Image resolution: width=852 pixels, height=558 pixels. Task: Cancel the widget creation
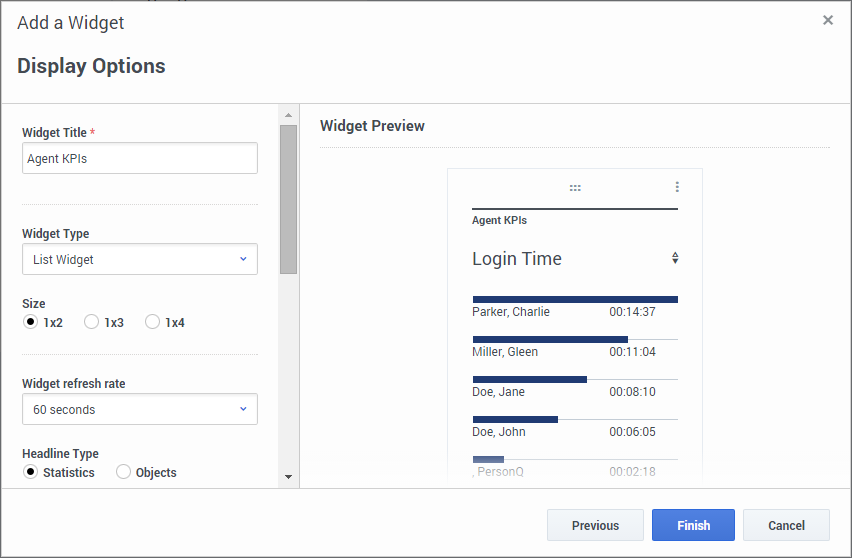786,525
